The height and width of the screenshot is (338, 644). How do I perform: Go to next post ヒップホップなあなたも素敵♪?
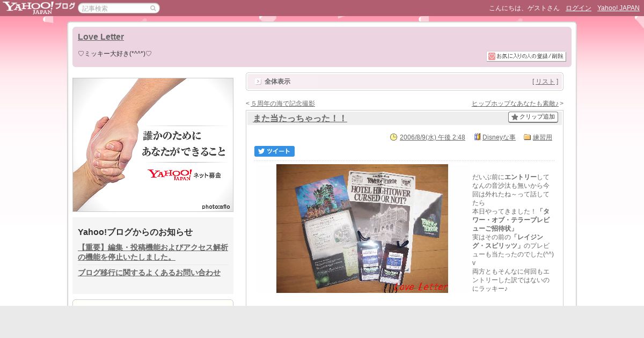point(515,104)
